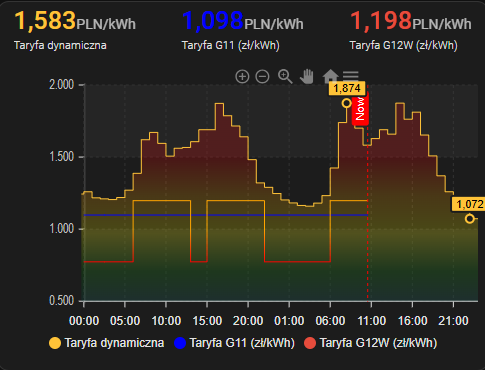Click the blue G11 legend marker
Viewport: 485px width, 370px height.
tap(180, 343)
